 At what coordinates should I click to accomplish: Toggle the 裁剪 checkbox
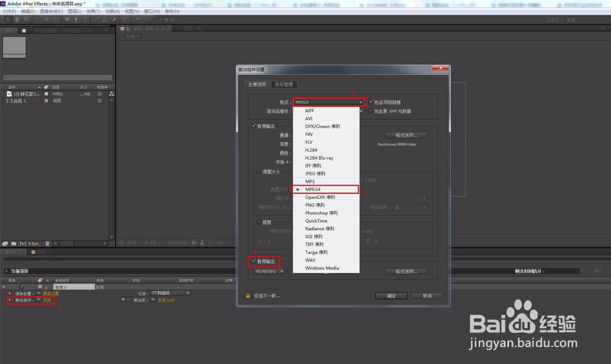coord(258,222)
